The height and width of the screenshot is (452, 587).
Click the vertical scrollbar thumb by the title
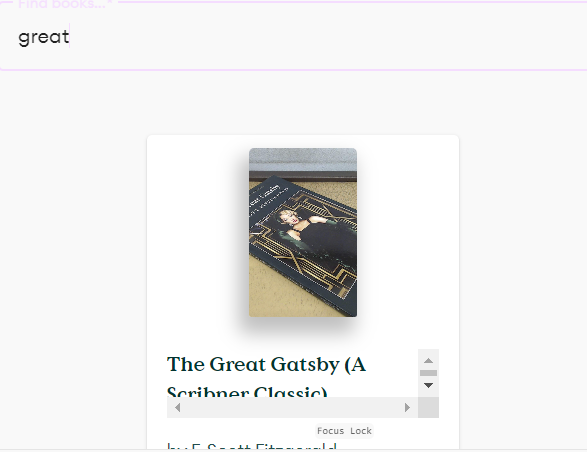coord(428,373)
